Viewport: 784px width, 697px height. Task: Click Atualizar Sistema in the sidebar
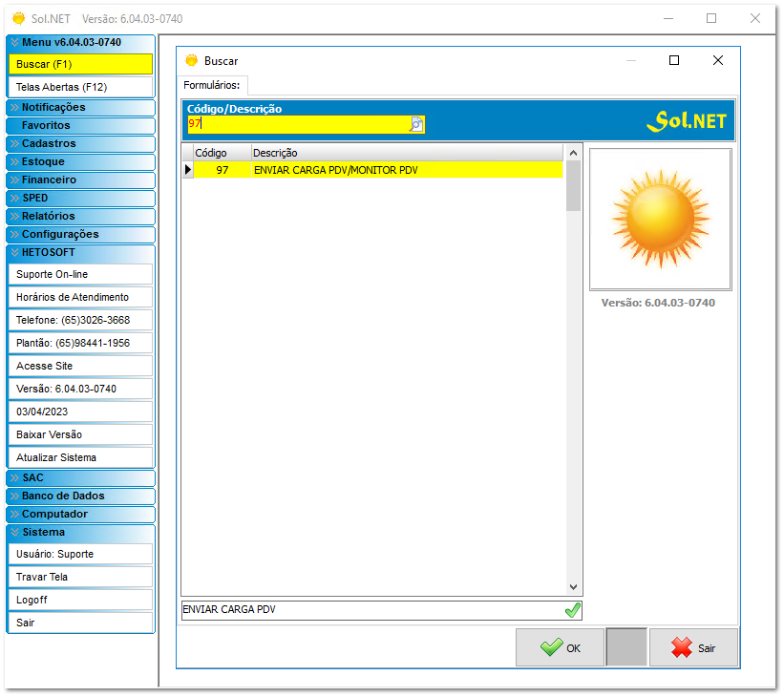click(x=80, y=456)
